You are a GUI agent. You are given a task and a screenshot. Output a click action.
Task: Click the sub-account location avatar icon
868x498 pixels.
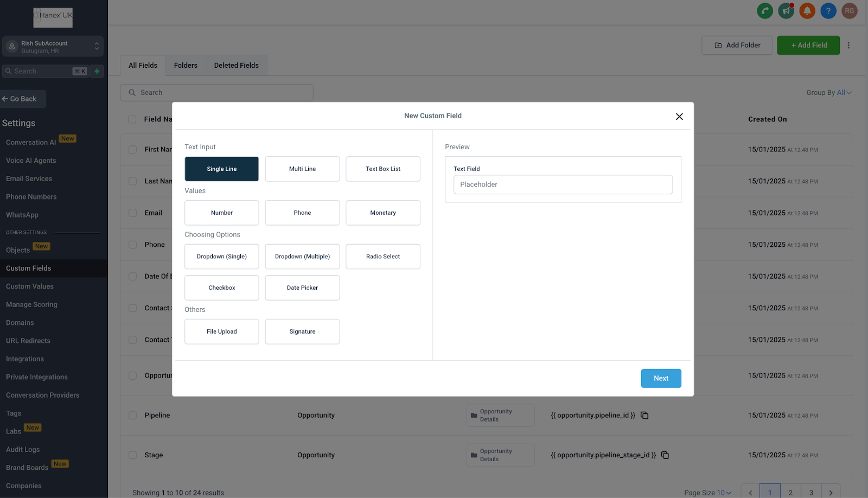click(x=12, y=47)
